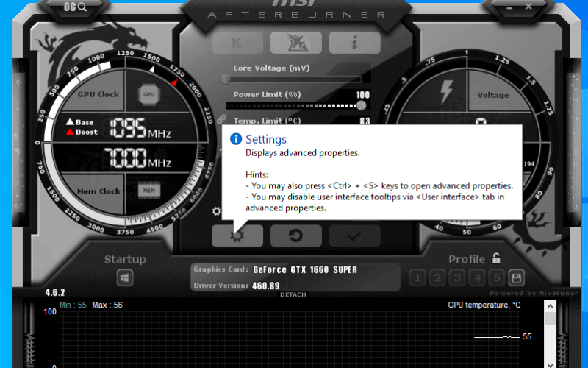Image resolution: width=588 pixels, height=368 pixels.
Task: Click the small gear icon beside tooltip
Action: [216, 211]
